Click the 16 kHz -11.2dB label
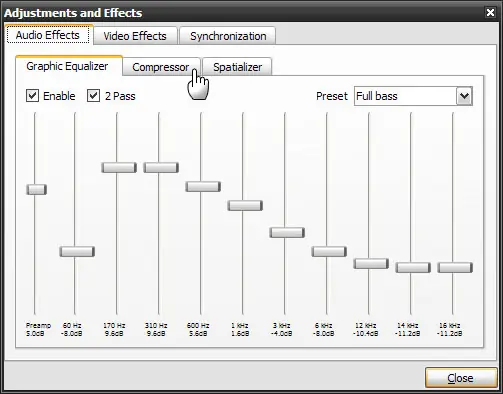Screen dimensions: 503x394 tap(450, 329)
